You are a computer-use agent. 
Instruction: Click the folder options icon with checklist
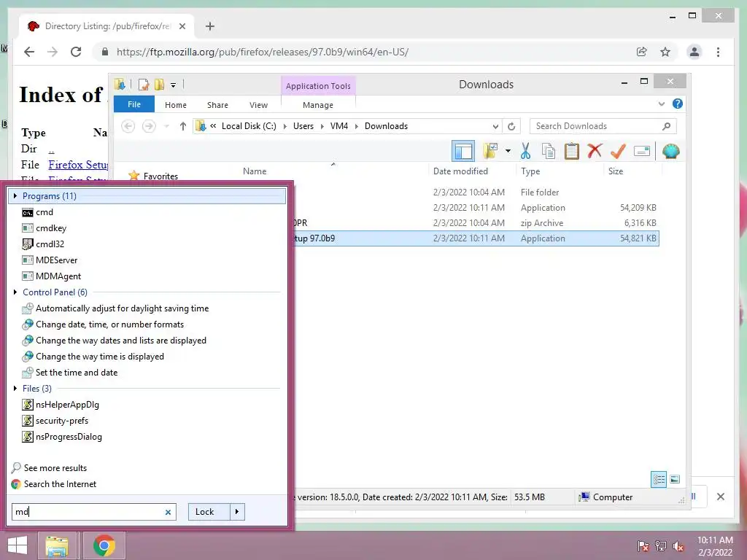point(491,151)
